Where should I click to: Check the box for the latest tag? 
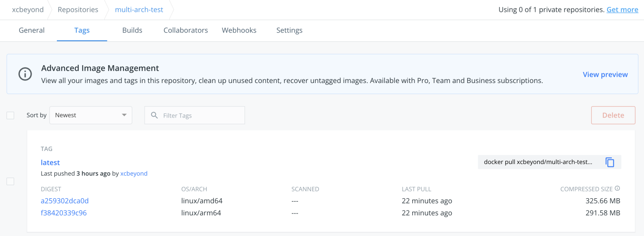(x=10, y=181)
